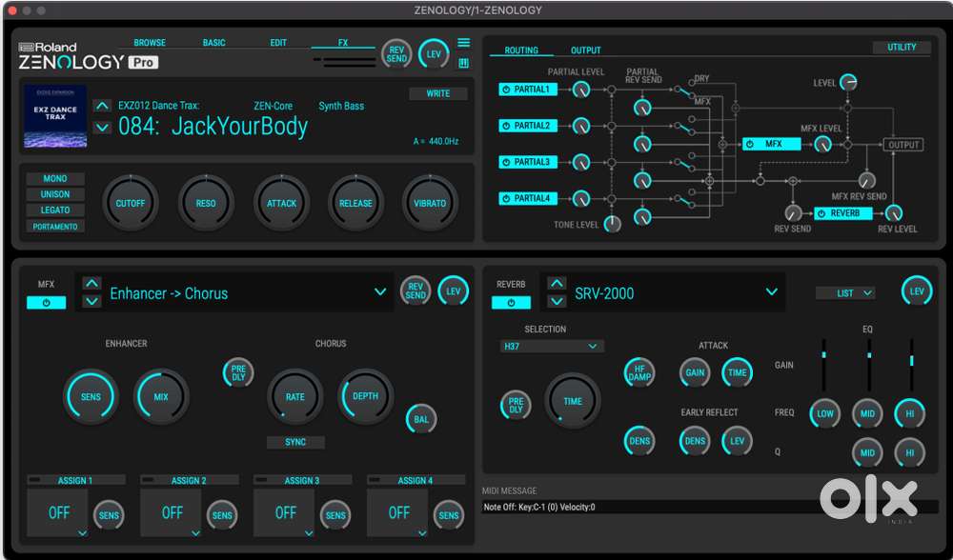Open the H37 selection dropdown
Image resolution: width=953 pixels, height=560 pixels.
[552, 347]
